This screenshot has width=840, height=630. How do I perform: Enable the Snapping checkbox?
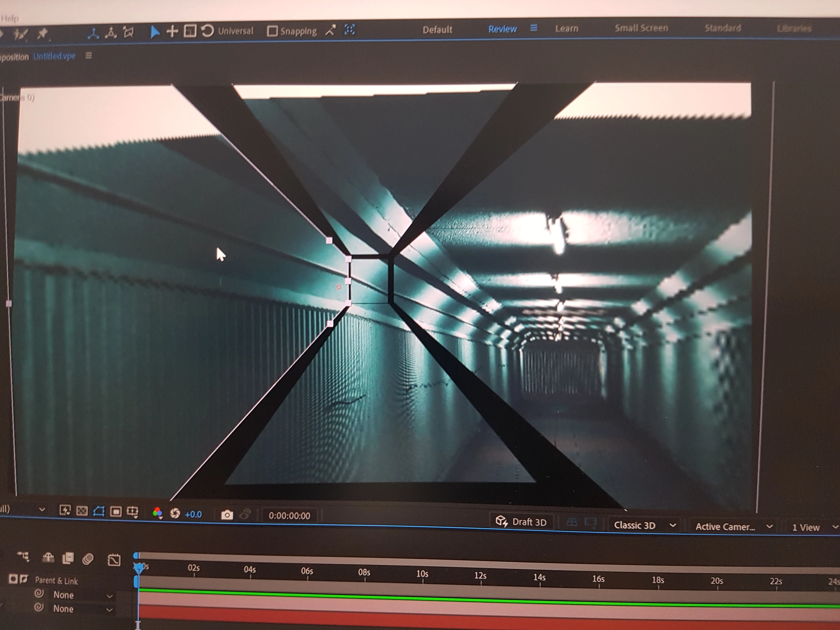[x=272, y=31]
